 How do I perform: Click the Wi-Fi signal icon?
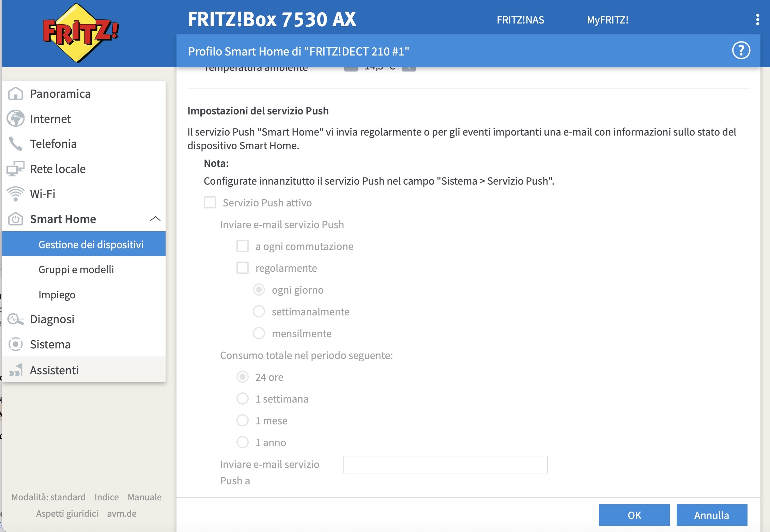point(16,194)
